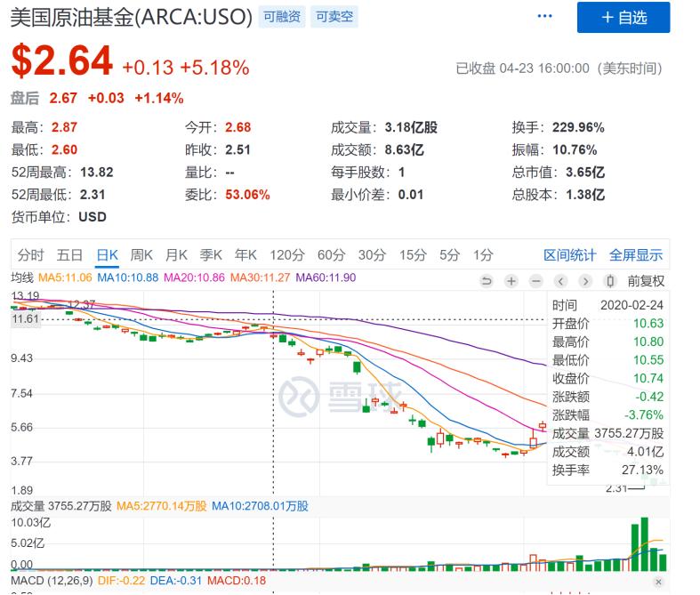Click the MA10:10.88 moving average label
This screenshot has height=595, width=700.
[x=128, y=277]
